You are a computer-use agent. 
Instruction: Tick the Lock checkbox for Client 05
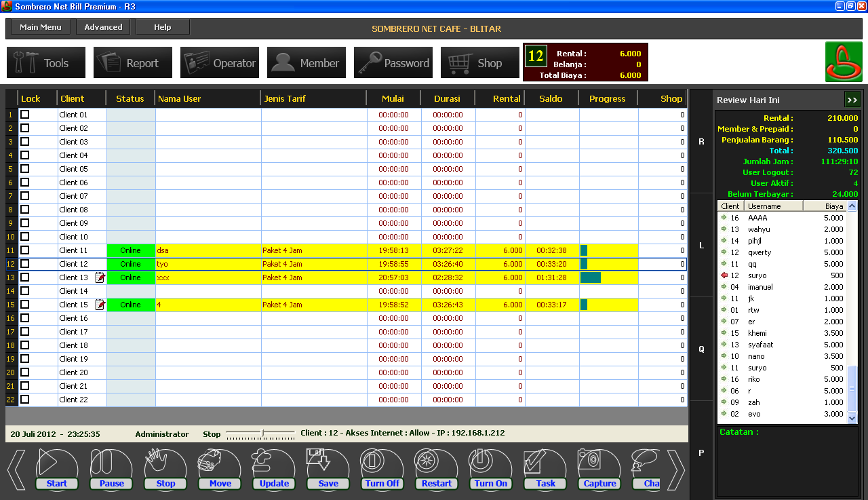(x=24, y=169)
